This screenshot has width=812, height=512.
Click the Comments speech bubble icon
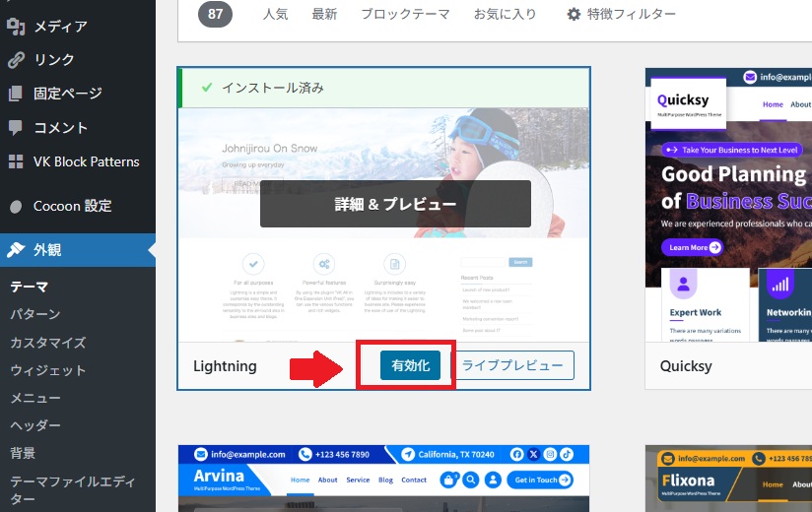(x=16, y=127)
